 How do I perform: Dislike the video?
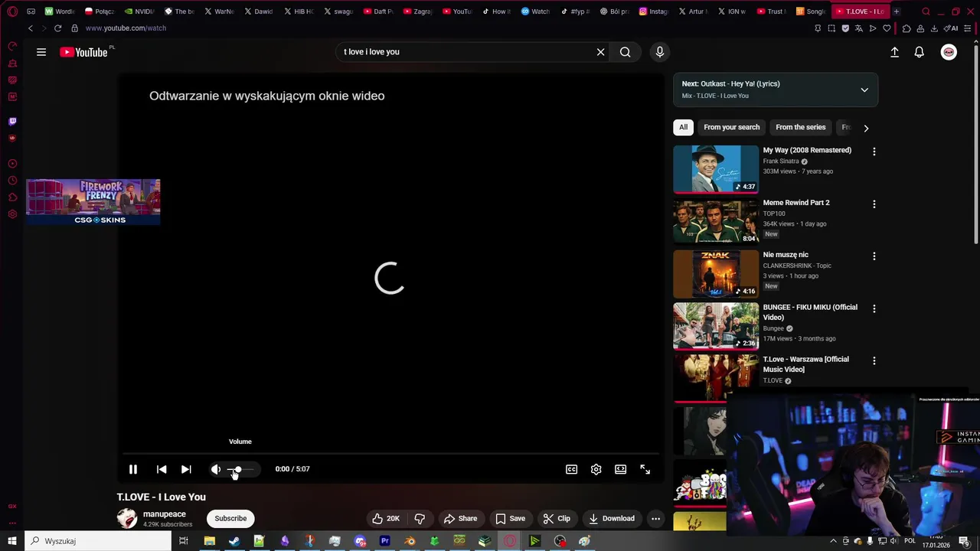pyautogui.click(x=420, y=518)
